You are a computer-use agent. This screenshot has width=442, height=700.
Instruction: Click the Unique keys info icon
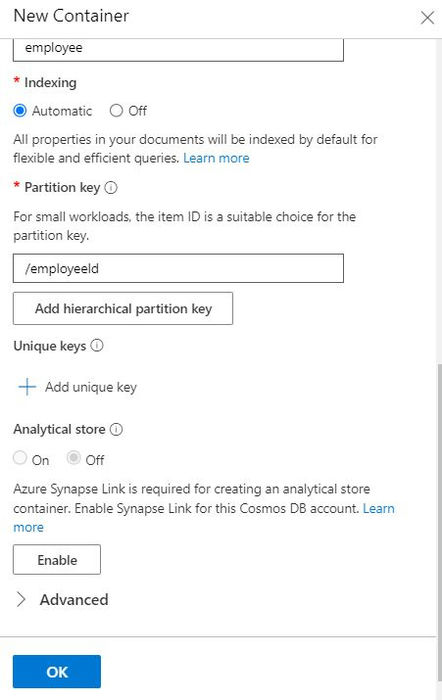[97, 346]
